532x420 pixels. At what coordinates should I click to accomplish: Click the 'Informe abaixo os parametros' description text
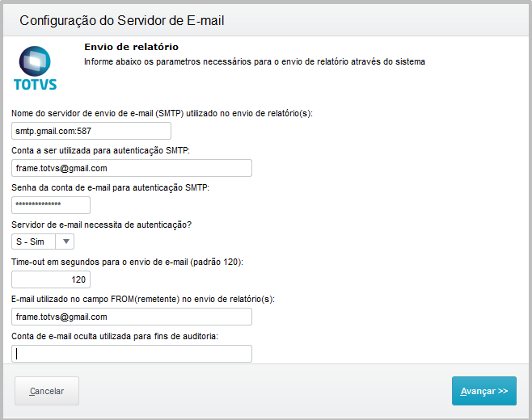255,61
